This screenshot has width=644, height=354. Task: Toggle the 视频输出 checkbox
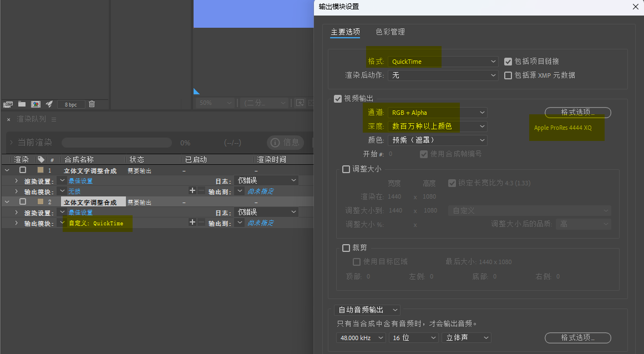click(338, 99)
